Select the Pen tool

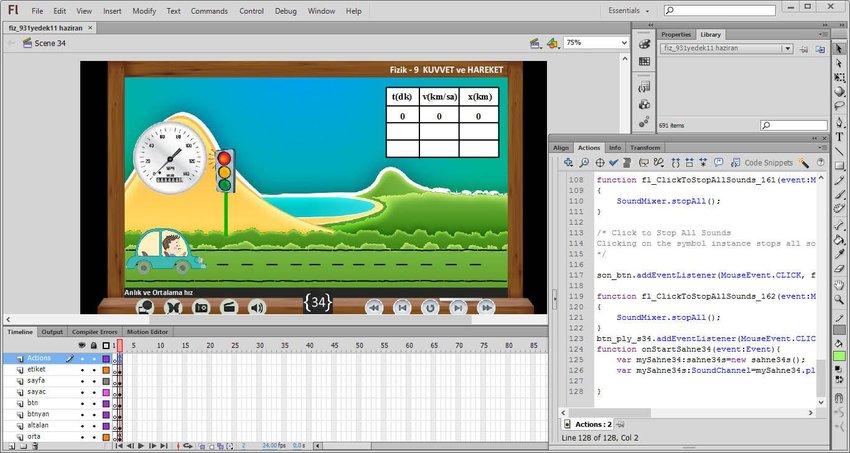[x=839, y=122]
